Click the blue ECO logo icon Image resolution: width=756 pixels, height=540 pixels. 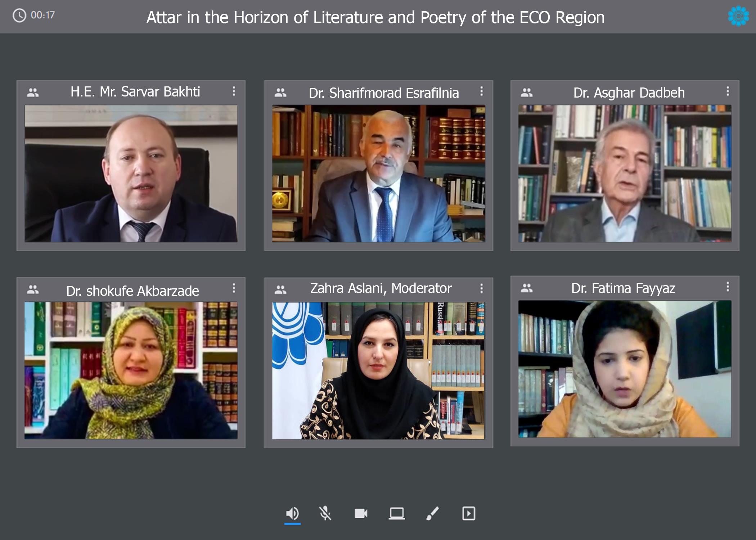point(738,16)
